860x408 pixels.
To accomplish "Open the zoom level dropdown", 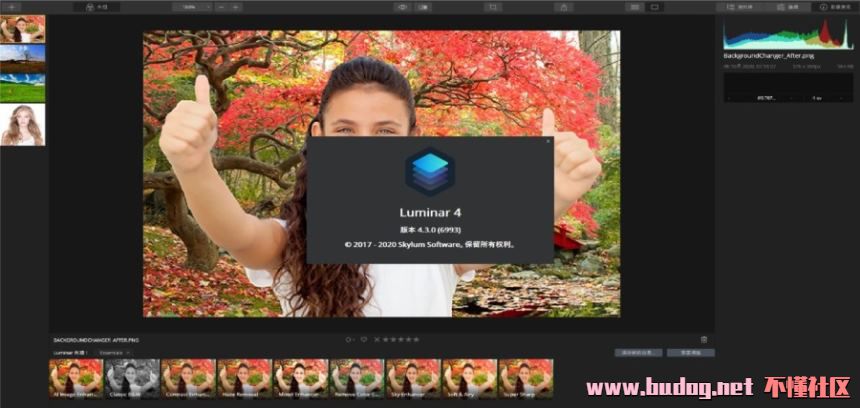I will pos(191,7).
